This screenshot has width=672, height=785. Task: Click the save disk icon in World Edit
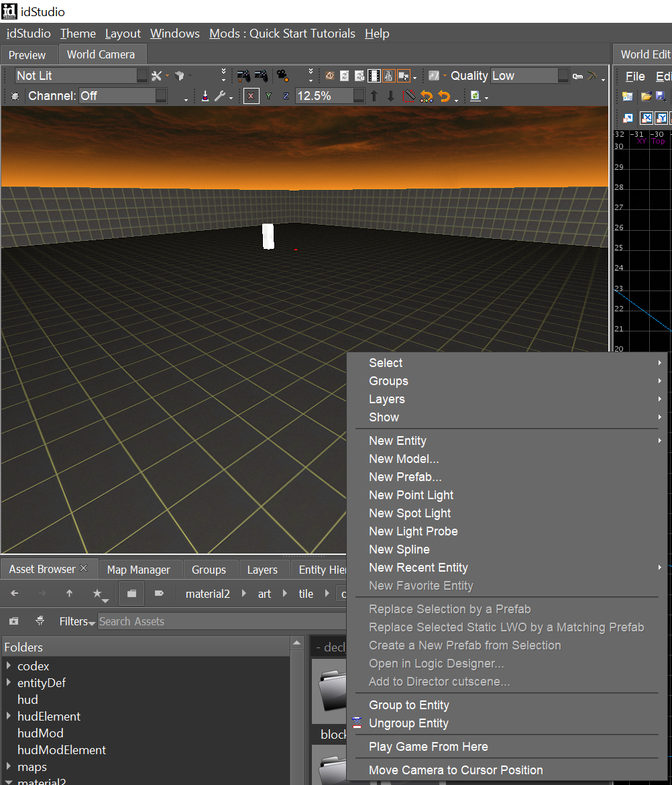(661, 96)
